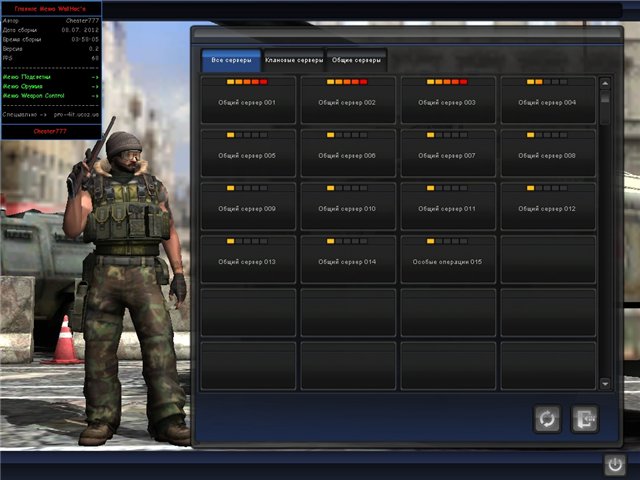Screen dimensions: 640x480
Task: Click the Версия 0.2 row
Action: click(51, 49)
